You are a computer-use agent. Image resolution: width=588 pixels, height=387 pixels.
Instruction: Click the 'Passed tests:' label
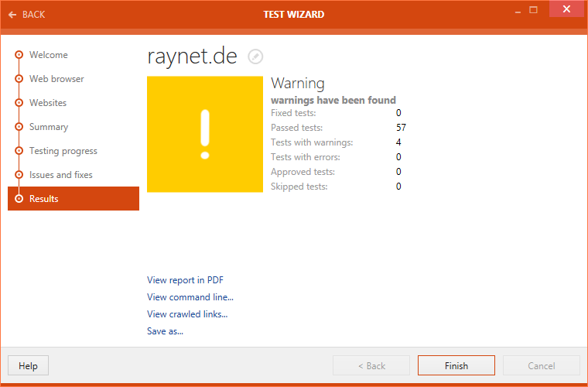(x=296, y=128)
